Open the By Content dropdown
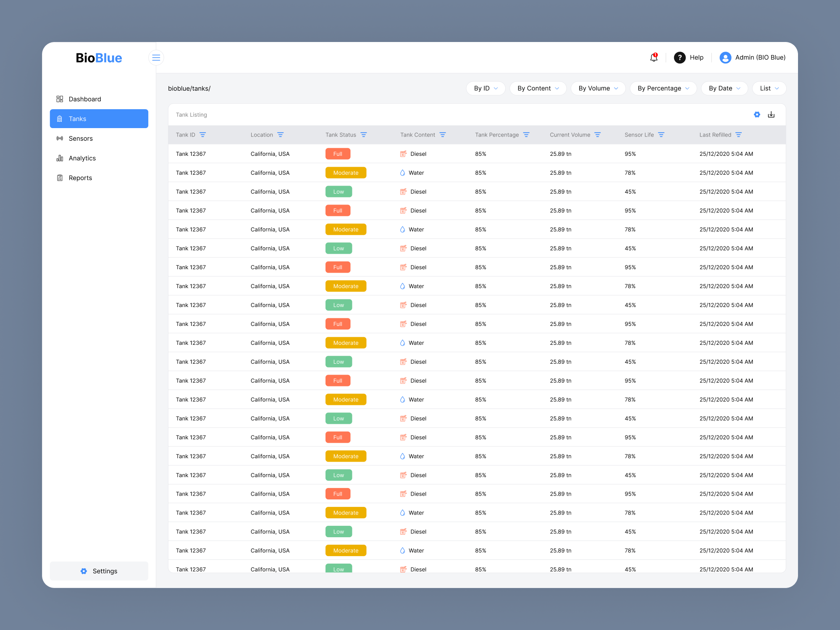This screenshot has width=840, height=630. [538, 88]
